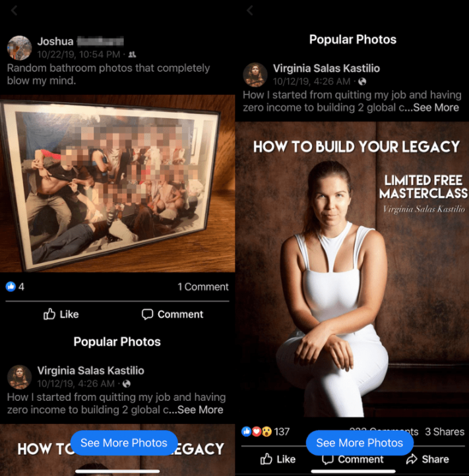Open the masterclass poster image
469x476 pixels.
pyautogui.click(x=352, y=269)
